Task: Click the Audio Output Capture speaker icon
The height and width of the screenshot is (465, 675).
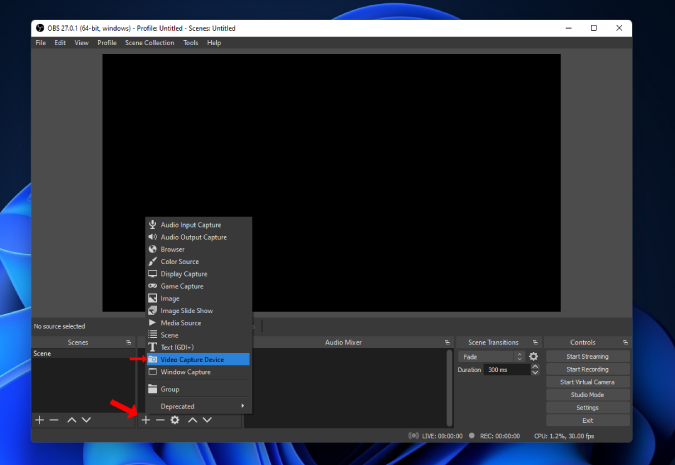Action: click(152, 237)
